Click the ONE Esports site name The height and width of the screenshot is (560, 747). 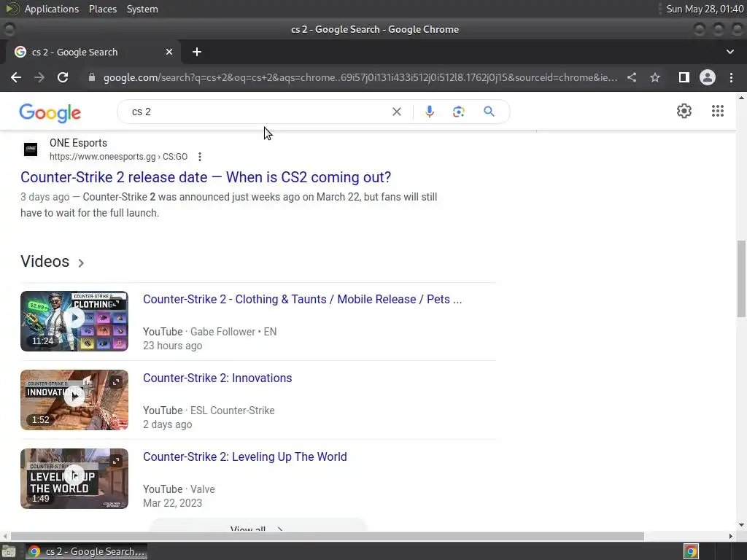(x=78, y=143)
